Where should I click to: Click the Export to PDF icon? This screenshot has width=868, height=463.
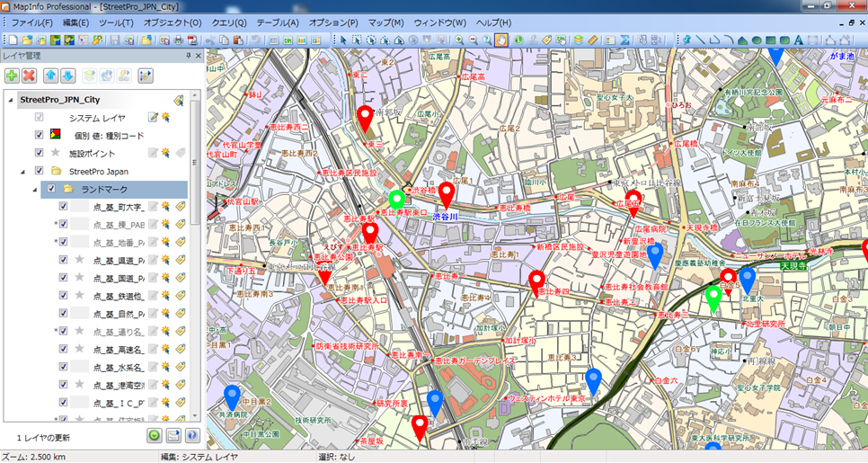192,40
